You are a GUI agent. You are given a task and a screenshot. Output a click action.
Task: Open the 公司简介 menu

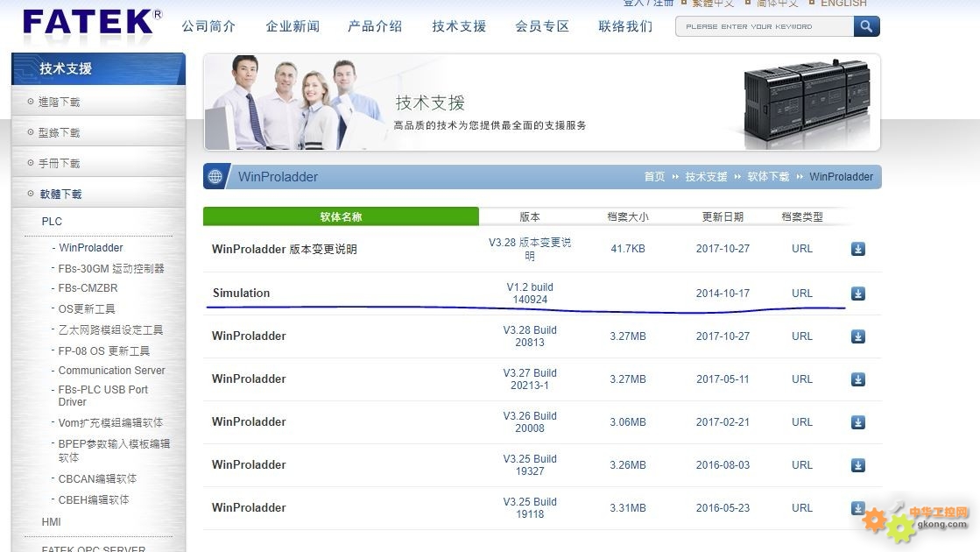(x=208, y=26)
